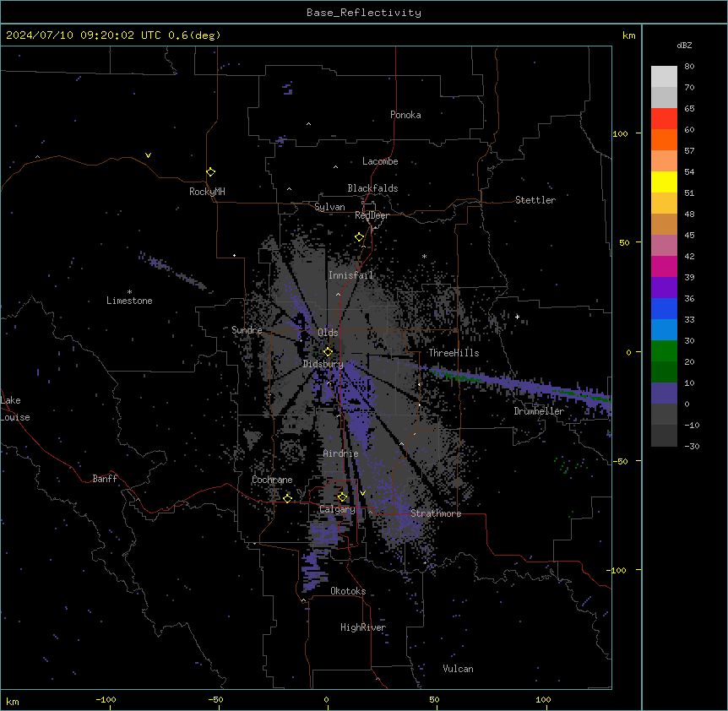
Task: Click the RockyMH label
Action: 207,192
